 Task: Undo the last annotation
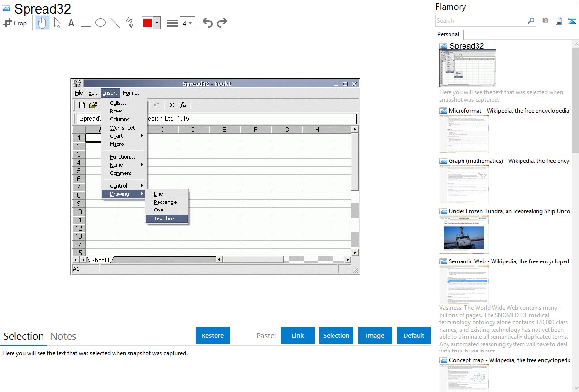point(207,23)
